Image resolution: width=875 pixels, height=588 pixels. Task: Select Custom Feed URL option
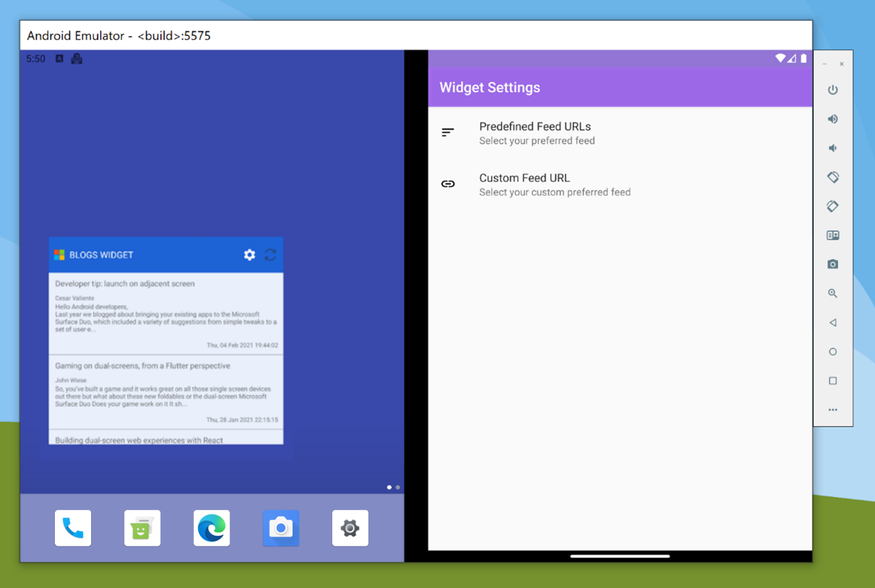[554, 184]
